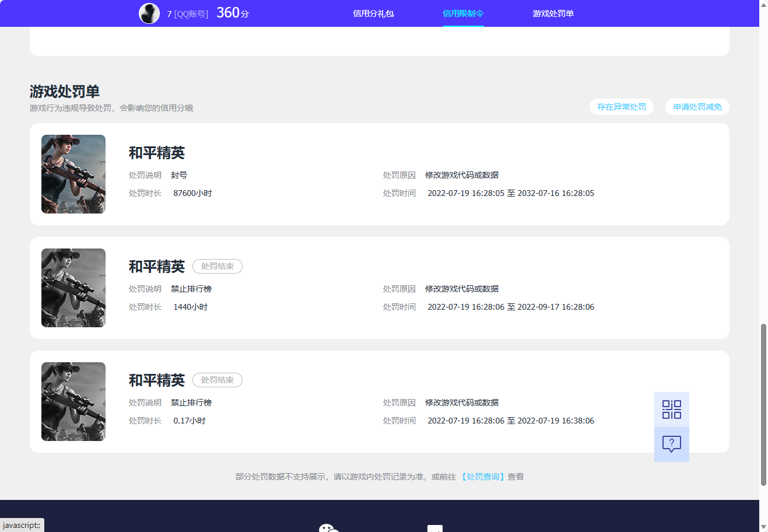This screenshot has height=532, width=768.
Task: Follow the 【处罚查询】 link
Action: tap(483, 477)
